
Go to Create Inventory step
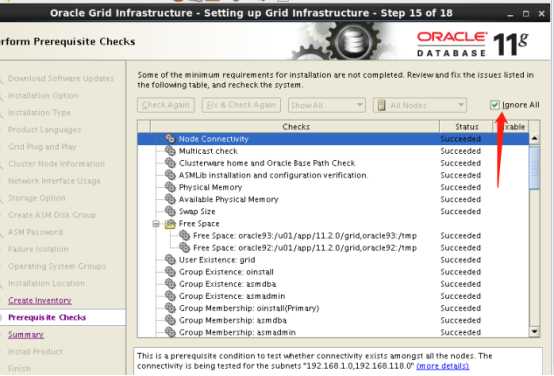coord(40,300)
